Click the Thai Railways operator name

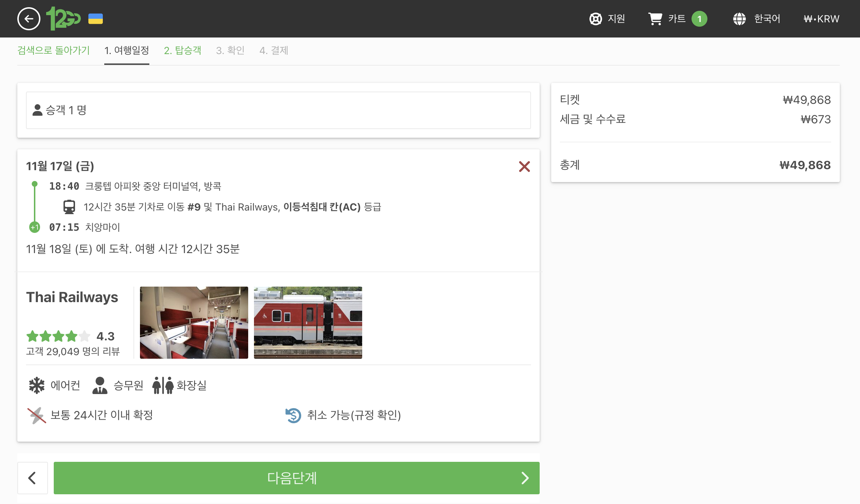tap(72, 297)
